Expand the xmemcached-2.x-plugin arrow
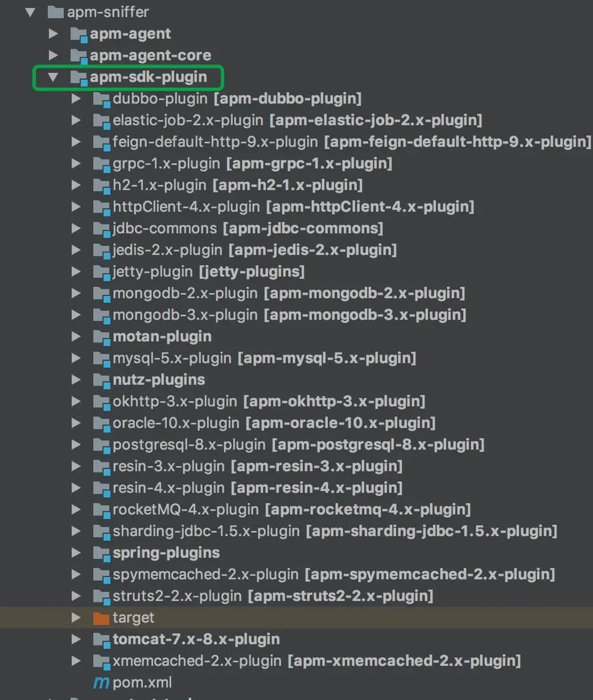593x700 pixels. point(76,661)
